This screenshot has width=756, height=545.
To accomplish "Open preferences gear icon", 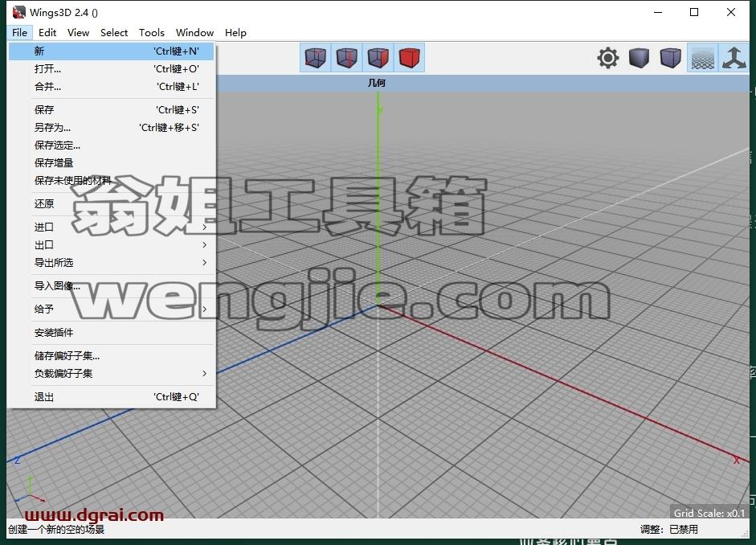I will pyautogui.click(x=608, y=58).
